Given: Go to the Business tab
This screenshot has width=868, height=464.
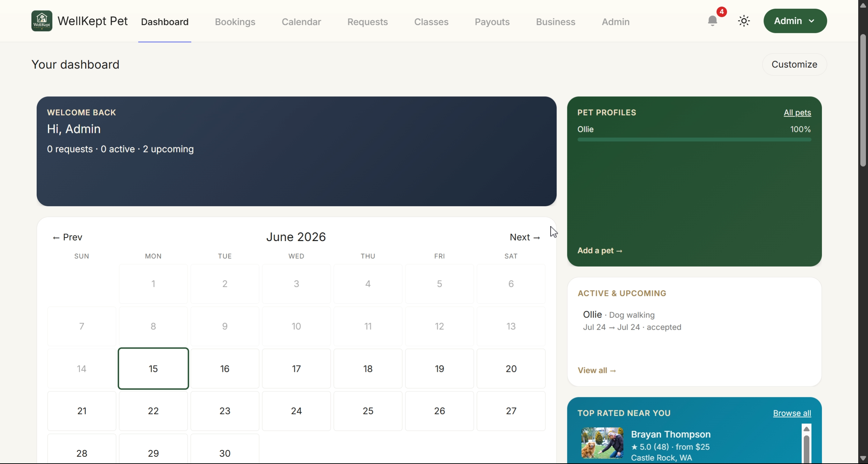Looking at the screenshot, I should [x=556, y=22].
